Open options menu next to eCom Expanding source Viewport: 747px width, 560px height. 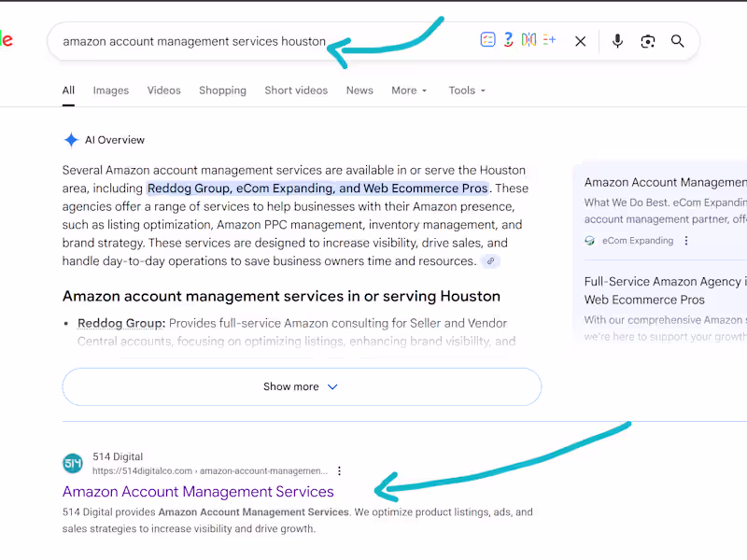click(x=686, y=241)
